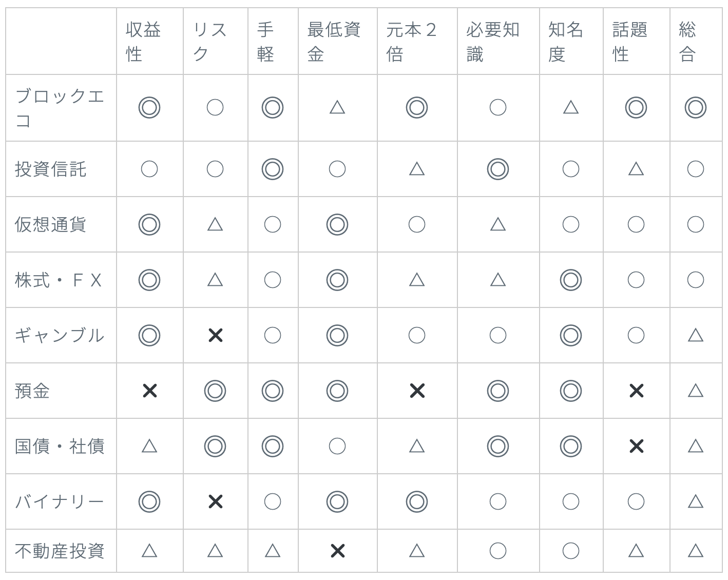Screen dimensions: 728x580
Task: Click the 総合 column header
Action: (x=687, y=42)
